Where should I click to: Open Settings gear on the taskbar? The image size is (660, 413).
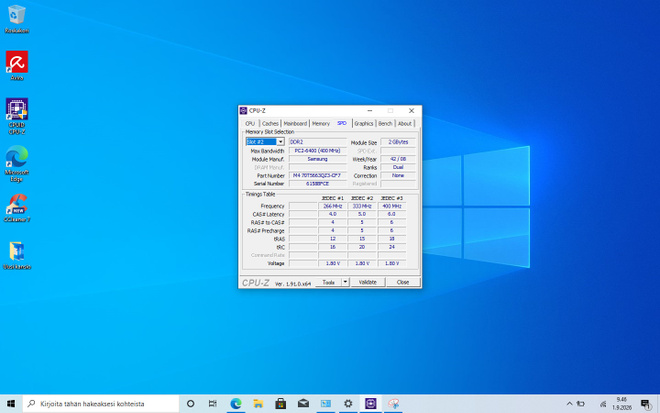coord(348,404)
